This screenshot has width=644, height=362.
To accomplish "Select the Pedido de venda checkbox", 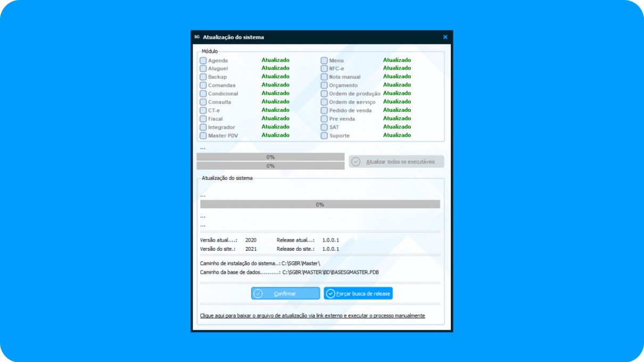I will (x=324, y=111).
